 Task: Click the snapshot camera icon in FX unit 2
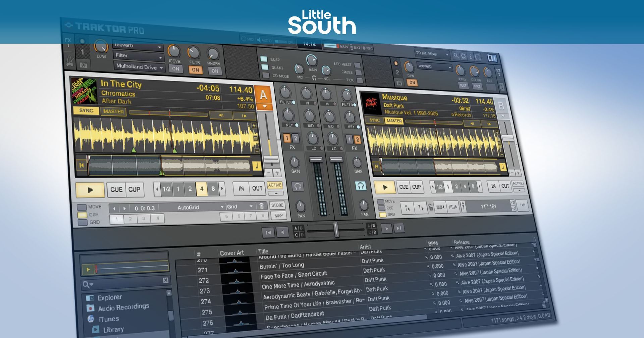point(399,82)
